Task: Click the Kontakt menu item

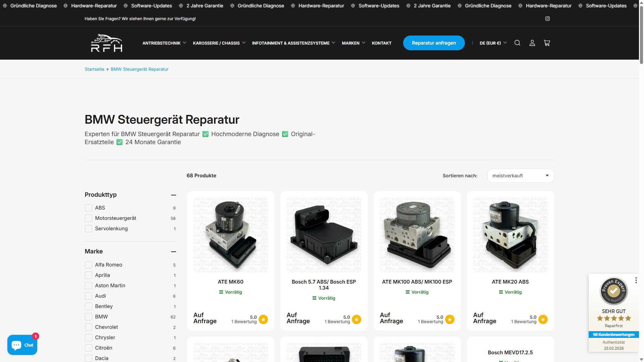Action: click(x=381, y=43)
